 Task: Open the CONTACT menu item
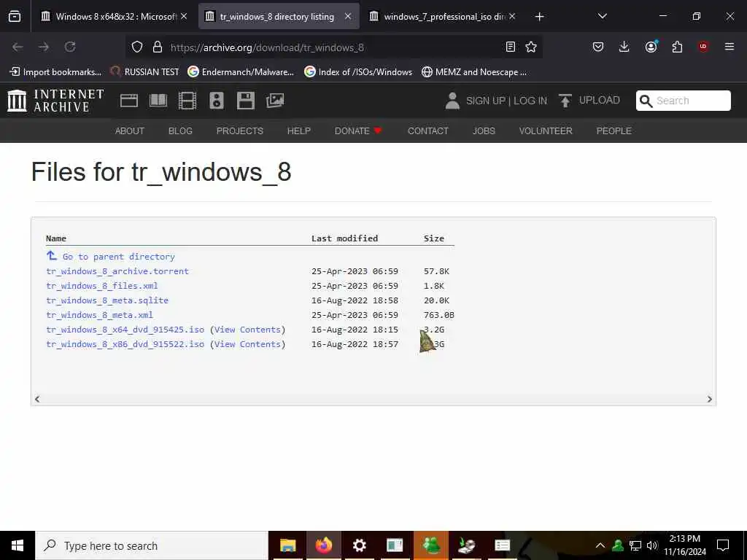tap(427, 131)
